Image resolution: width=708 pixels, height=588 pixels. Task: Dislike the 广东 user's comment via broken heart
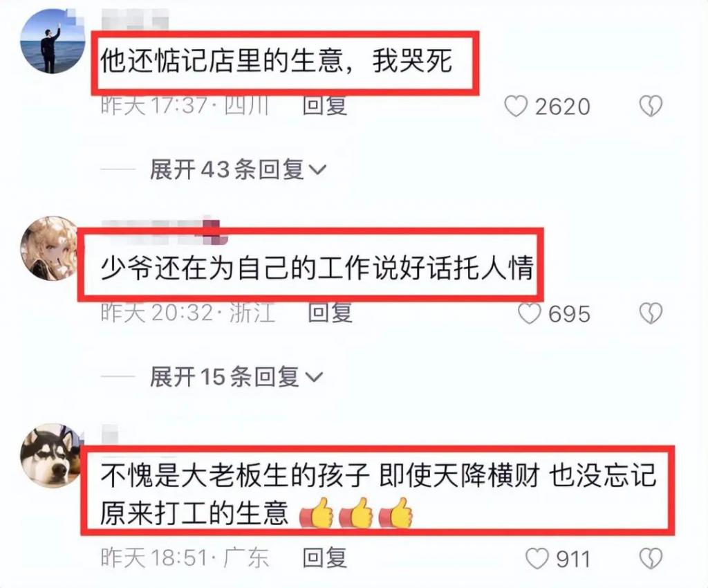coord(651,559)
